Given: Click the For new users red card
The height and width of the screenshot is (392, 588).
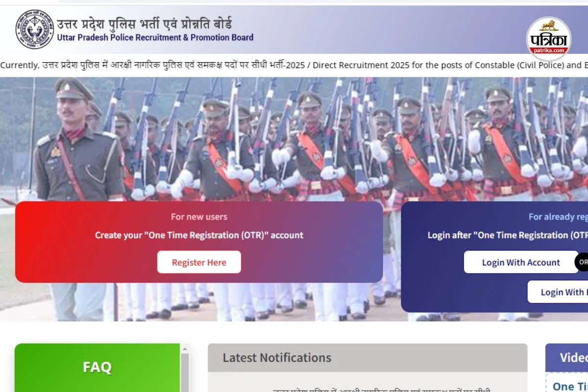Looking at the screenshot, I should point(199,242).
